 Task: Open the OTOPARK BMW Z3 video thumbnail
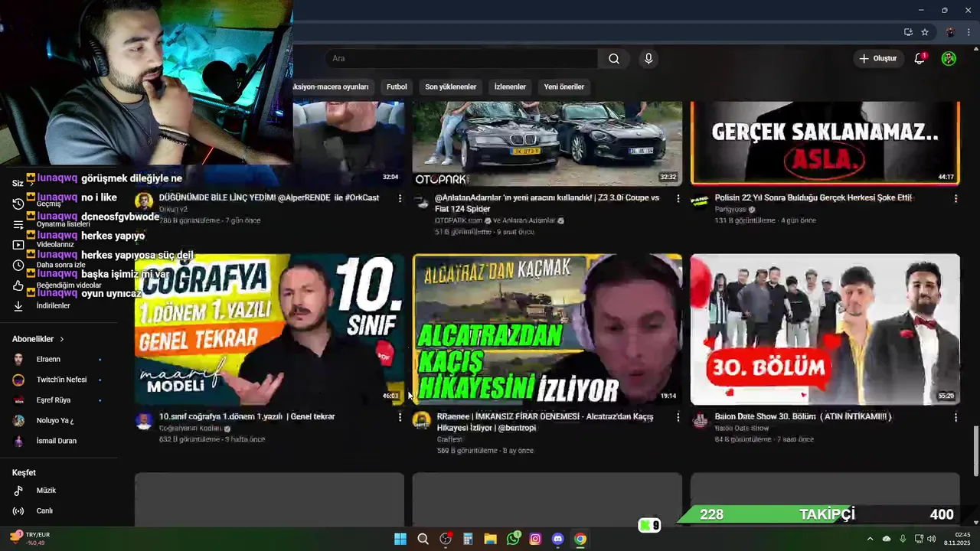pyautogui.click(x=547, y=144)
